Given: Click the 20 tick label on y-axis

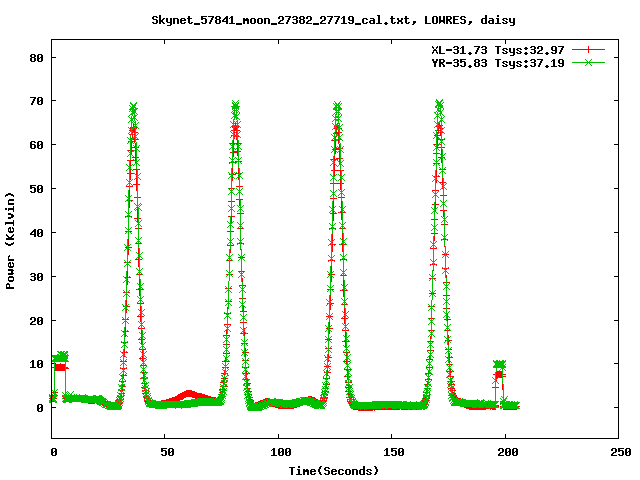Looking at the screenshot, I should point(37,321).
